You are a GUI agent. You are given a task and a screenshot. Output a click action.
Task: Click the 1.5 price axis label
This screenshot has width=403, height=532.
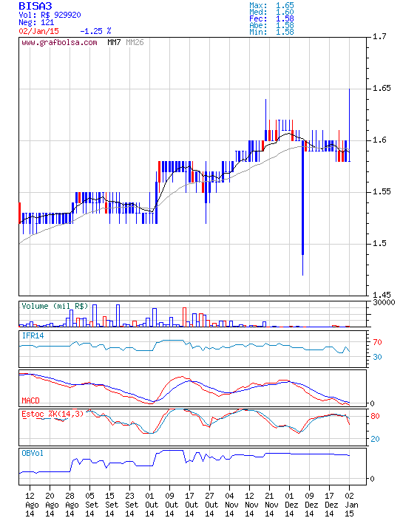[379, 244]
